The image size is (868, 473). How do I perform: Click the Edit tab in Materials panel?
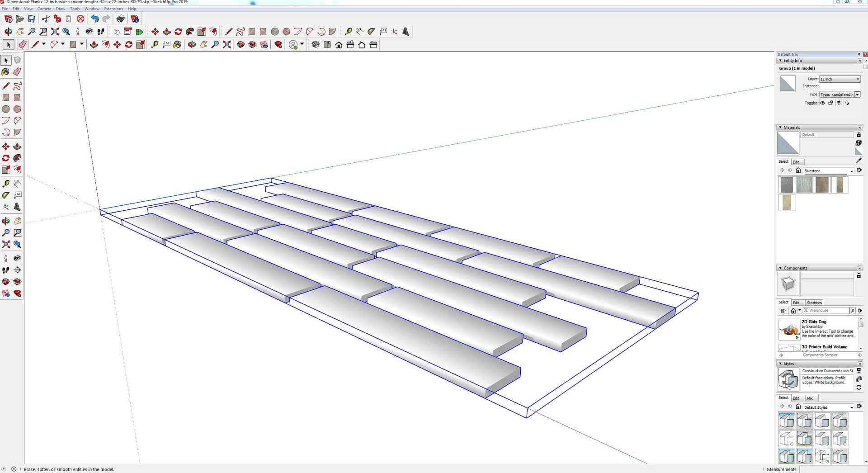[x=796, y=162]
